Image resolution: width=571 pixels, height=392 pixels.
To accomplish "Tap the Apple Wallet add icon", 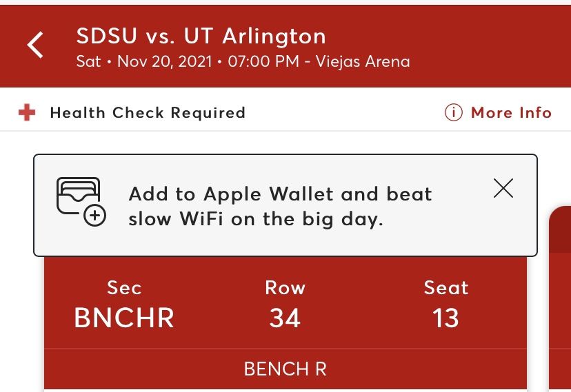I will (80, 201).
